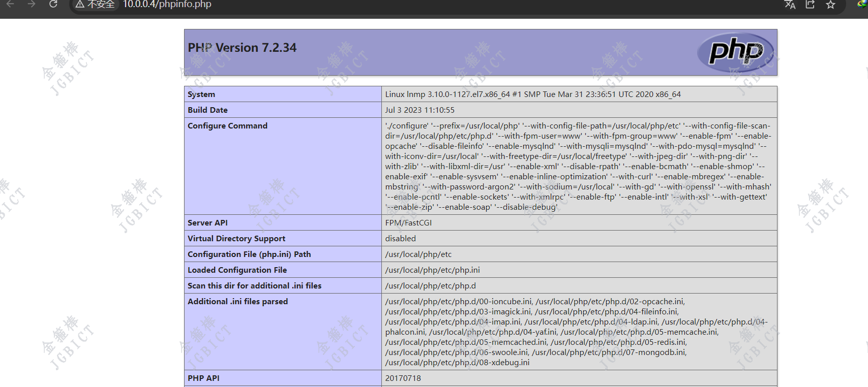Select the Configure Command label
Image resolution: width=868 pixels, height=387 pixels.
tap(227, 126)
